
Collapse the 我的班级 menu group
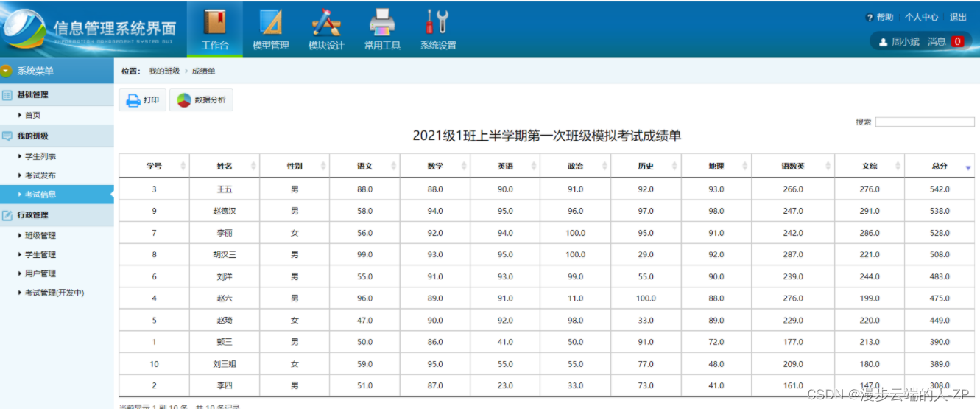click(57, 136)
